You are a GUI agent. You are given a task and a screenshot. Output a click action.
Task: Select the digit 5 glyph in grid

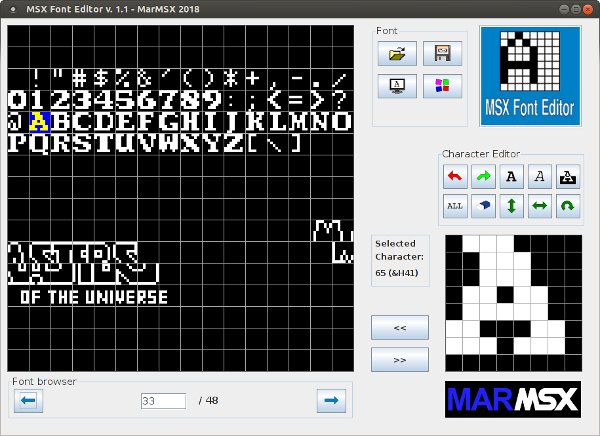point(126,101)
